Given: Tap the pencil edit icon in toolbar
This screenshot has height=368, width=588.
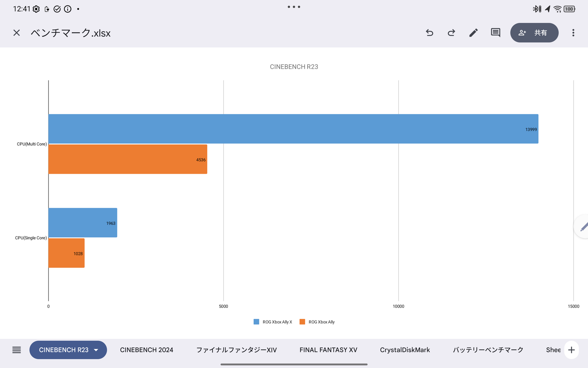Looking at the screenshot, I should click(x=473, y=33).
